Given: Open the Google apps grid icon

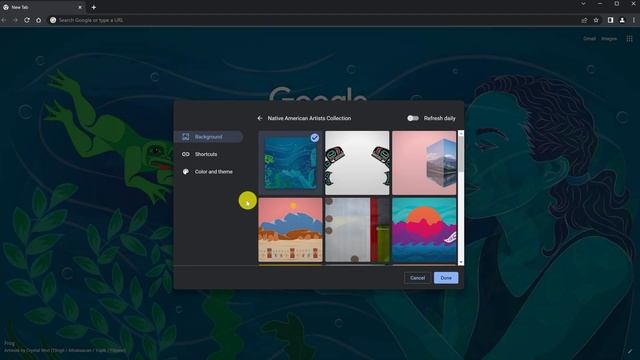Looking at the screenshot, I should pyautogui.click(x=629, y=39).
